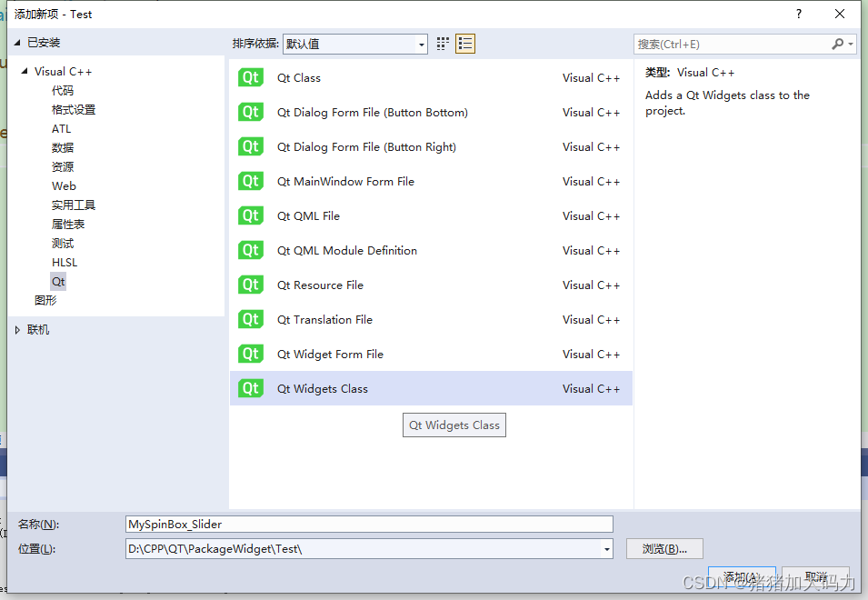Screen dimensions: 868x600
Task: Select the 属性表 category
Action: 68,225
